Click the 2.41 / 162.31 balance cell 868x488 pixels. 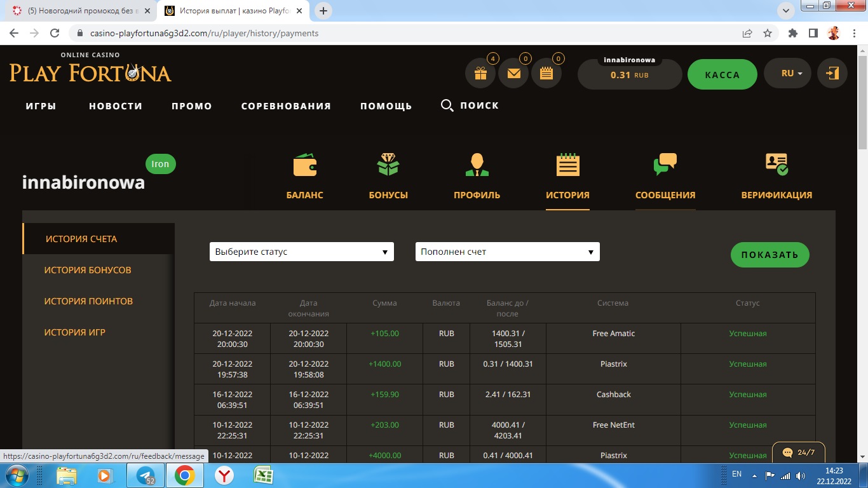click(x=508, y=400)
